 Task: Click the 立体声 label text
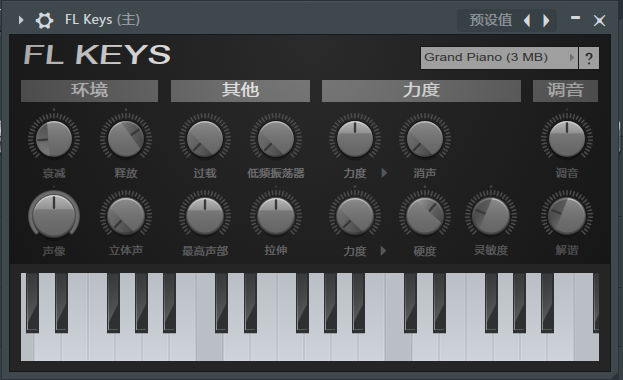click(126, 250)
